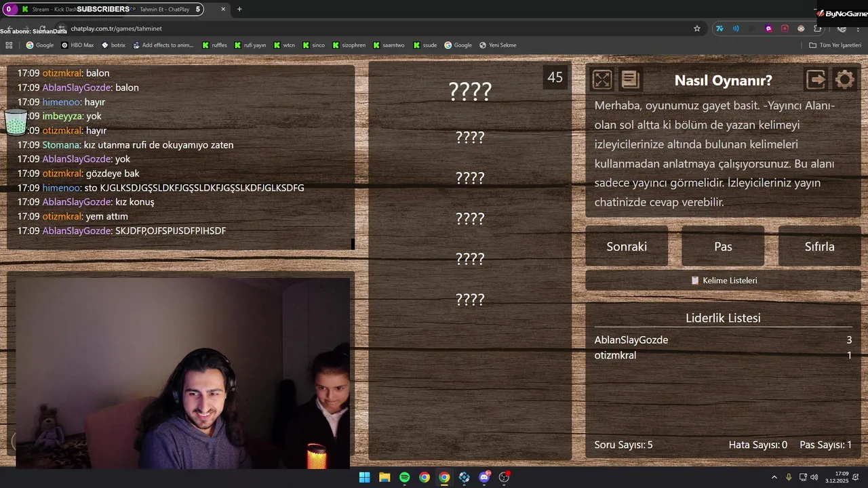The width and height of the screenshot is (868, 488).
Task: Click the Pas Sayısı: 1 stat
Action: [x=825, y=445]
